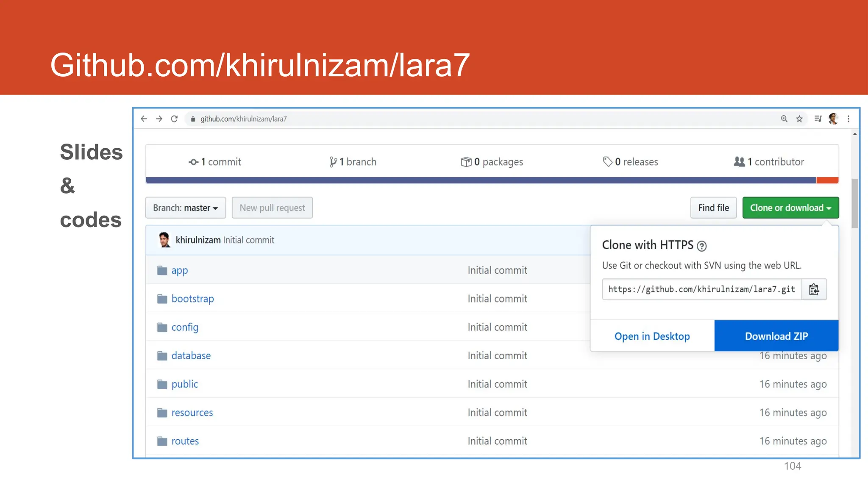Click Open in Desktop

pos(652,336)
